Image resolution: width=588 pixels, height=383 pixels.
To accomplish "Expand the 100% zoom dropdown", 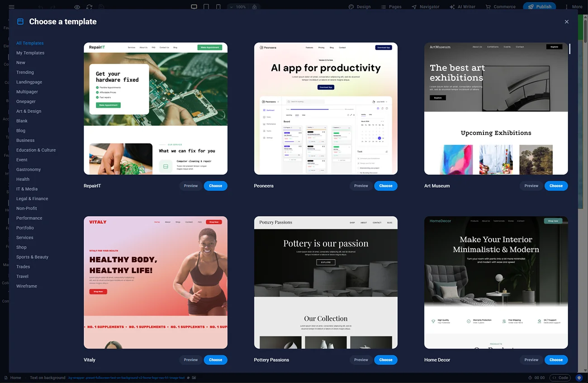I will (x=238, y=7).
